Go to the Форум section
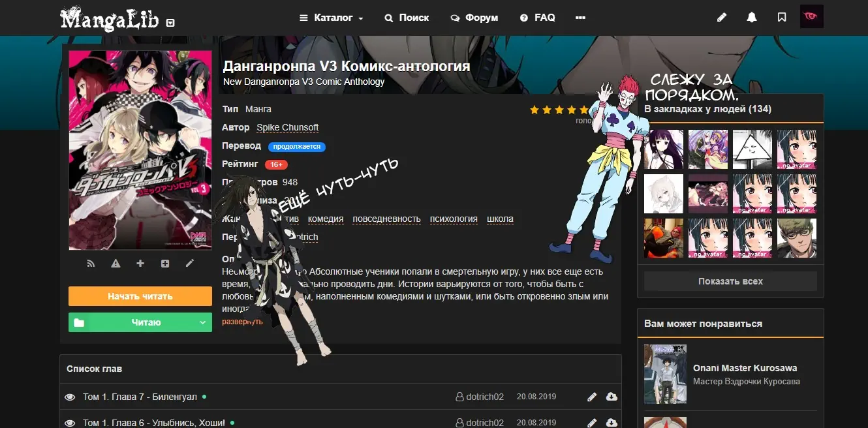Screen dimensions: 868x428 click(474, 18)
